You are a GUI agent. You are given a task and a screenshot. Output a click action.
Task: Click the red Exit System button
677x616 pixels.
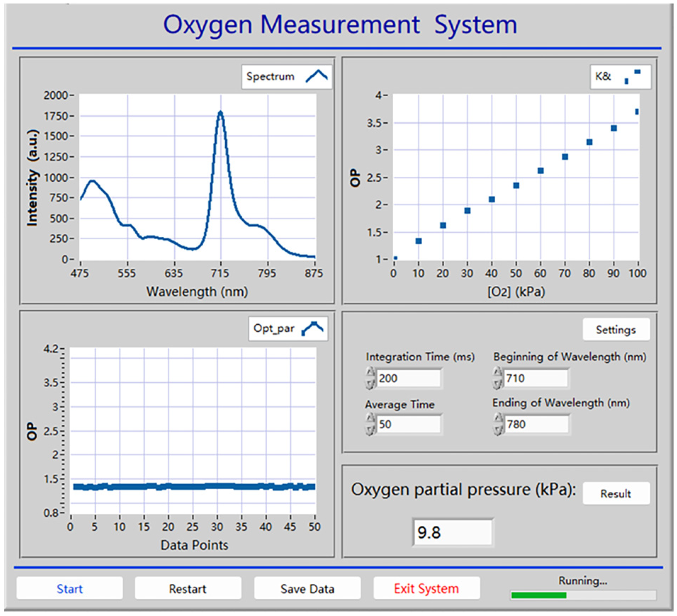tap(426, 588)
